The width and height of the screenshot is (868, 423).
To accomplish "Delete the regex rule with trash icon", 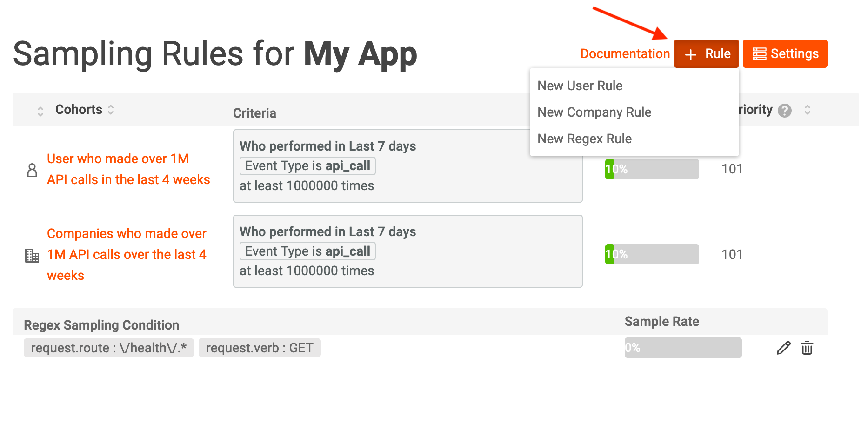I will 807,348.
